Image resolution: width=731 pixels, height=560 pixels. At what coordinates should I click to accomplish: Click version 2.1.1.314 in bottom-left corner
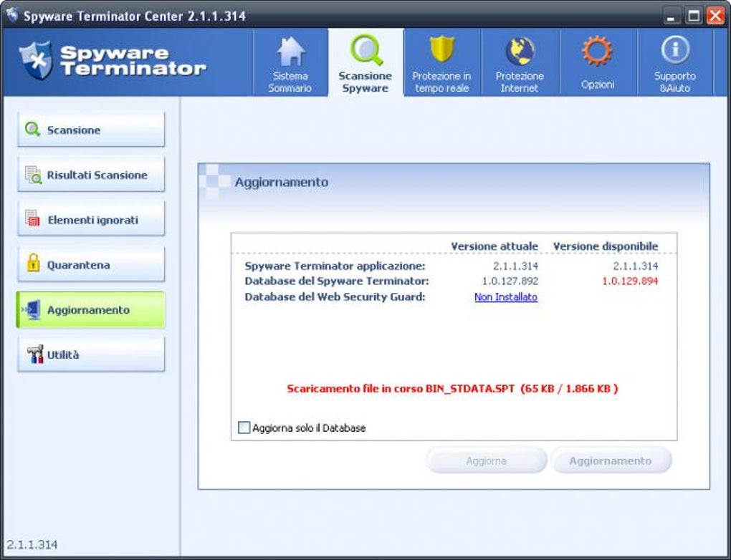click(32, 544)
